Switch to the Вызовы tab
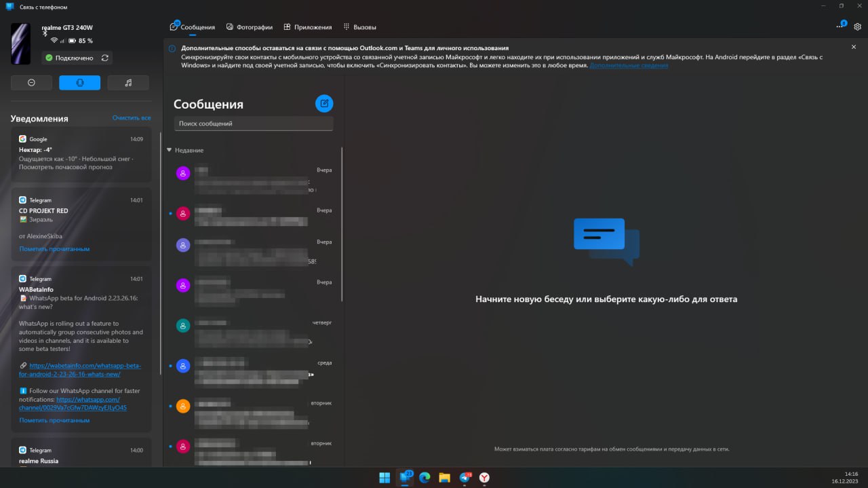This screenshot has height=488, width=868. click(x=359, y=27)
